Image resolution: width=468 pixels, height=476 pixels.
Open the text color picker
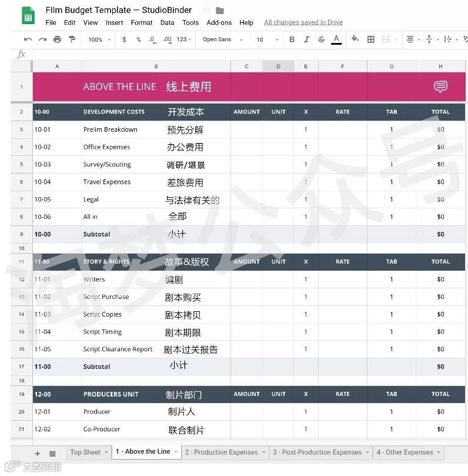[x=336, y=39]
